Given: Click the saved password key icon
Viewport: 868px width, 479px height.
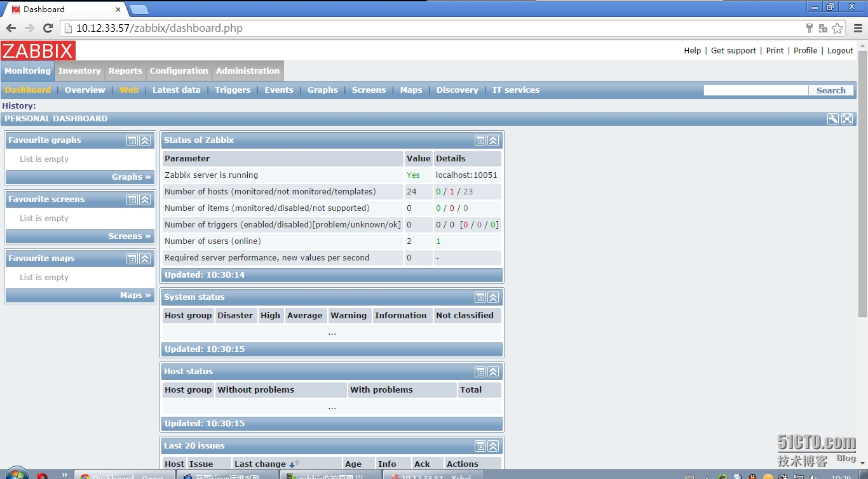Looking at the screenshot, I should click(809, 28).
